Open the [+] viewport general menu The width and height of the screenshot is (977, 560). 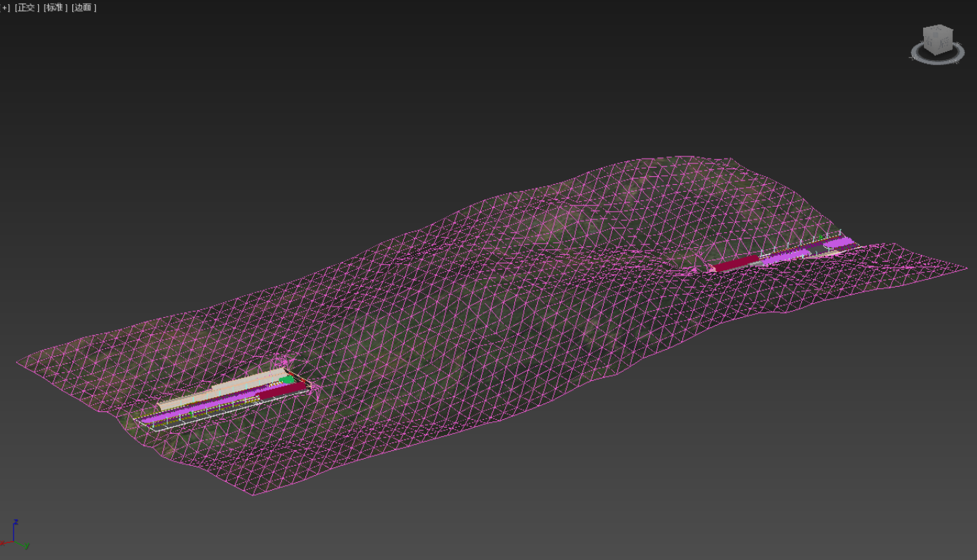5,8
